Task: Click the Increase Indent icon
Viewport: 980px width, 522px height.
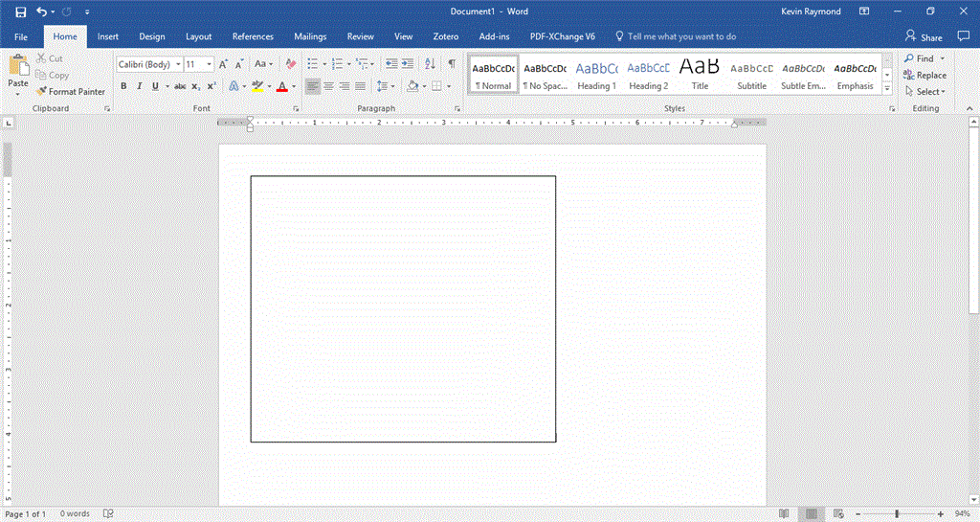Action: [408, 64]
